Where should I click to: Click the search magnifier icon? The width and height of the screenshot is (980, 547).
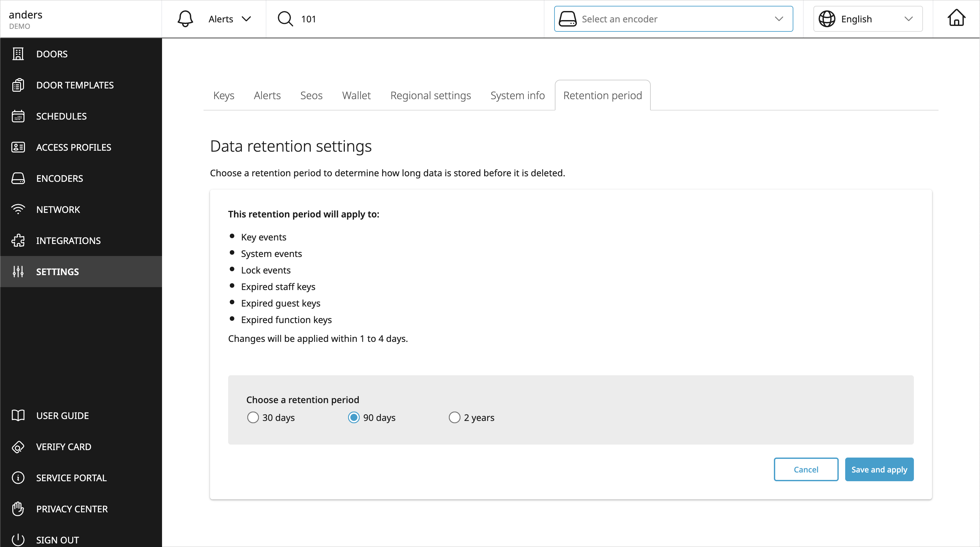pyautogui.click(x=285, y=19)
